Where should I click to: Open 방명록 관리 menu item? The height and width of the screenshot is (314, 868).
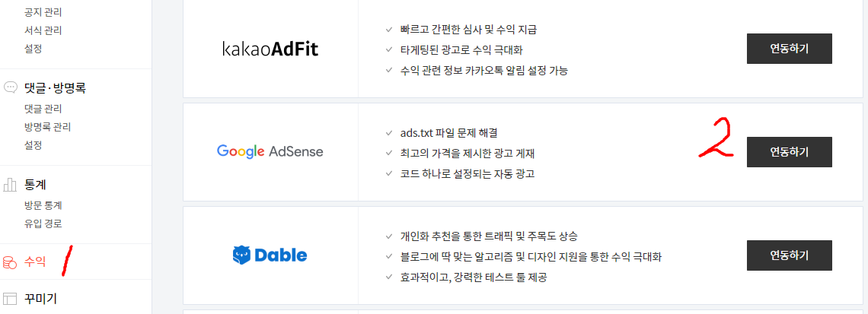pyautogui.click(x=47, y=127)
